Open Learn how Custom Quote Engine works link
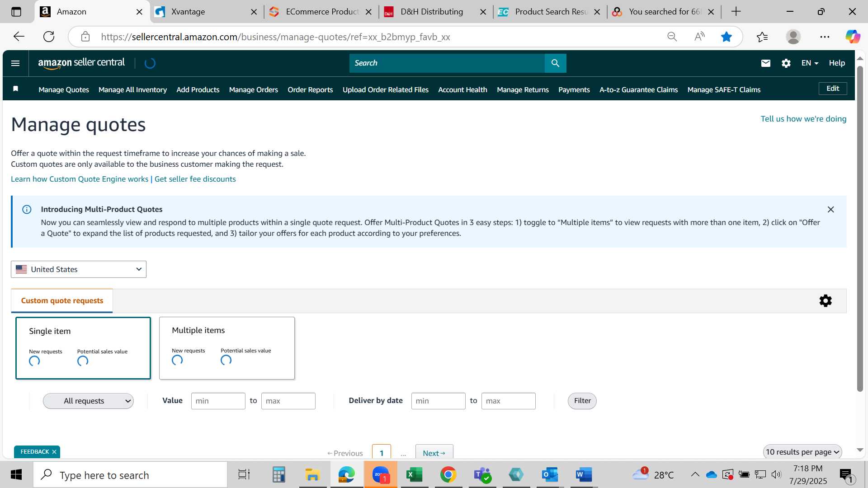The width and height of the screenshot is (868, 488). [x=80, y=179]
